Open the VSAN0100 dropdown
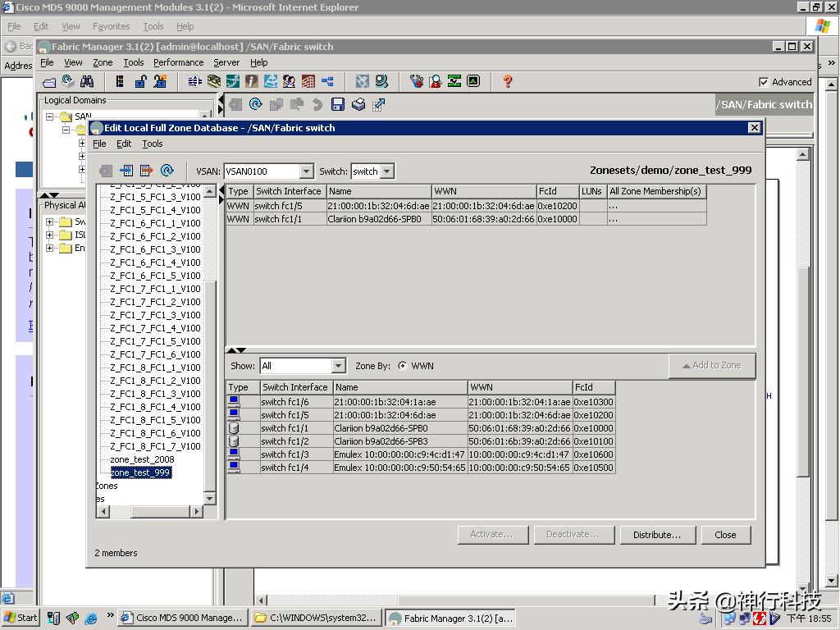Screen dimensions: 840x630 click(x=306, y=171)
